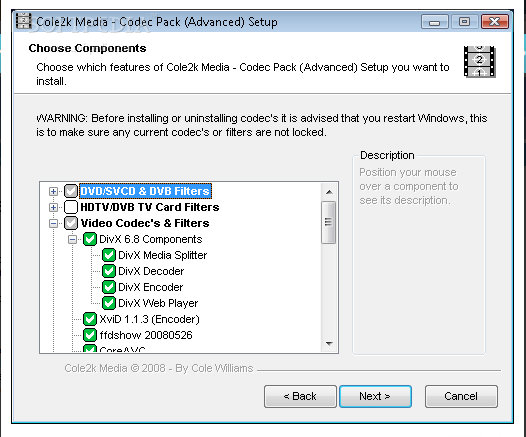
Task: Select DVD/SVCD & DVB Filters label
Action: [145, 191]
